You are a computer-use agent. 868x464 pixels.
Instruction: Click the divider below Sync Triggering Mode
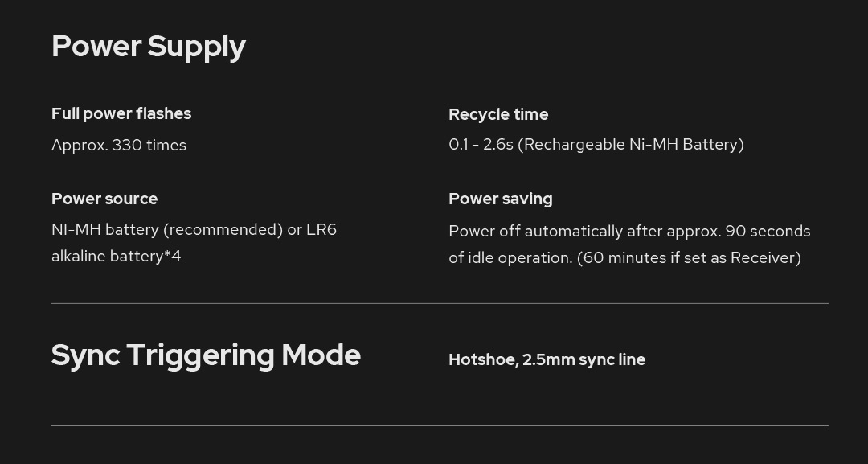click(440, 425)
